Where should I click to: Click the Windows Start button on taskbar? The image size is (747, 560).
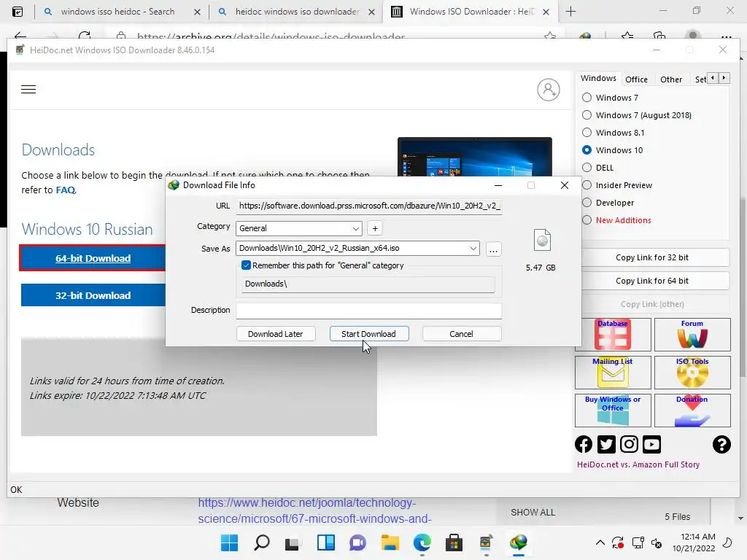pos(229,542)
